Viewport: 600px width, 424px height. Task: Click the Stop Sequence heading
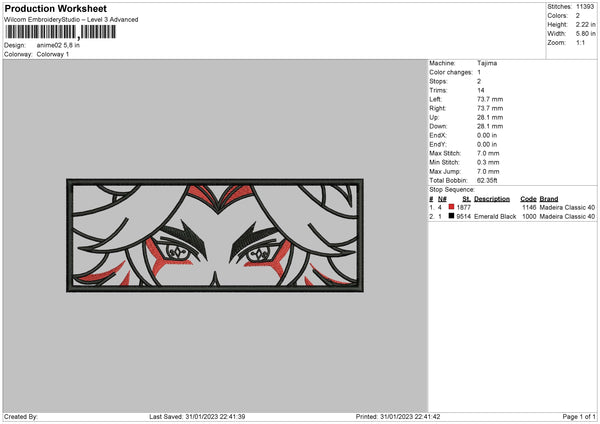click(x=452, y=190)
